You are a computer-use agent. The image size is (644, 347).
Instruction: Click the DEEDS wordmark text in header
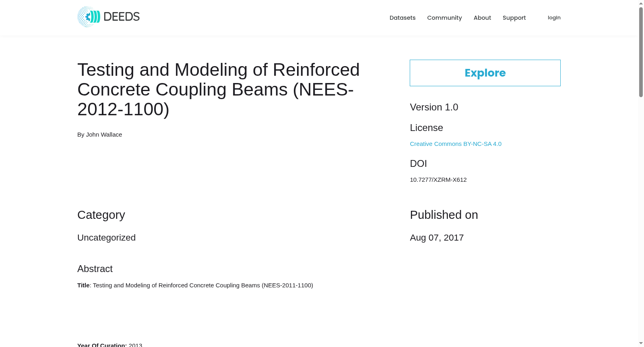122,17
